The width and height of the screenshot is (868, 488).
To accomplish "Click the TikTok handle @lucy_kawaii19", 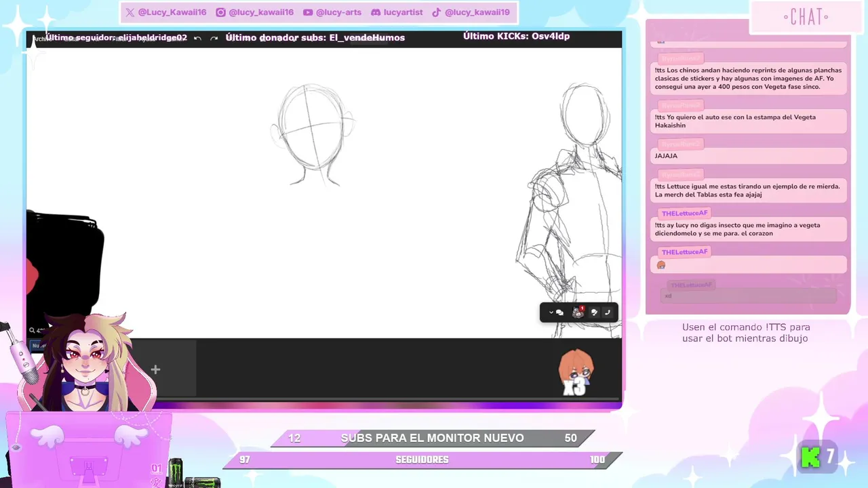I will 471,12.
